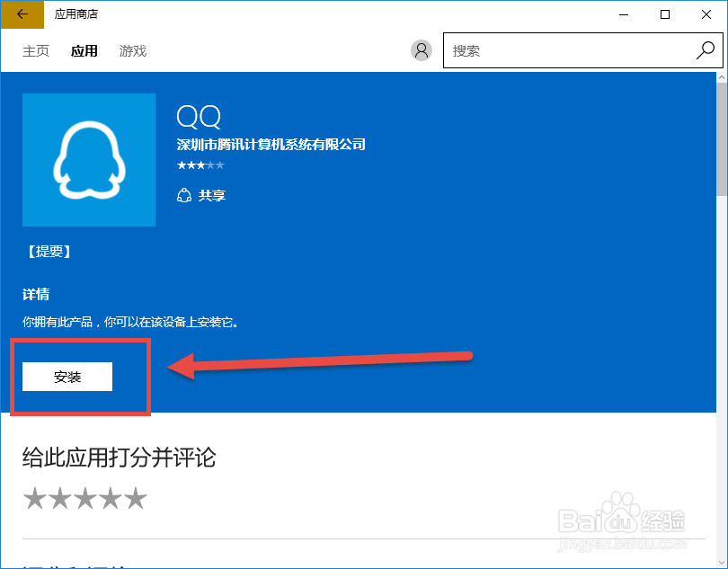Viewport: 728px width, 569px height.
Task: Click the 详情 heading
Action: pos(36,295)
